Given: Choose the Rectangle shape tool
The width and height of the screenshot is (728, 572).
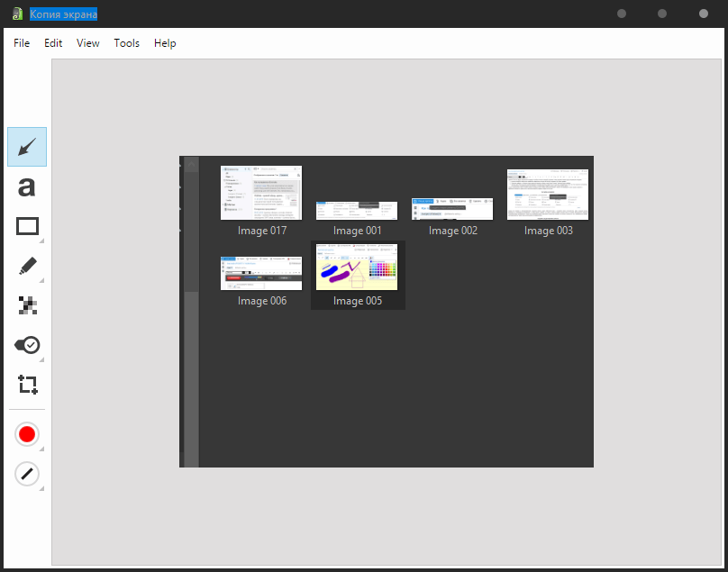Looking at the screenshot, I should [x=27, y=226].
